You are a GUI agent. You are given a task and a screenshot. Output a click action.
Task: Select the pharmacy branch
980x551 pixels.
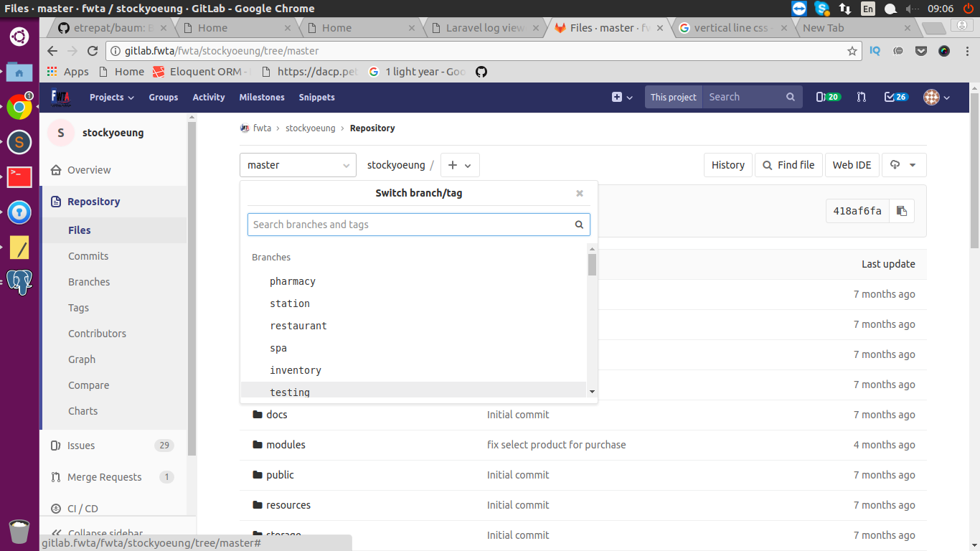(x=293, y=281)
